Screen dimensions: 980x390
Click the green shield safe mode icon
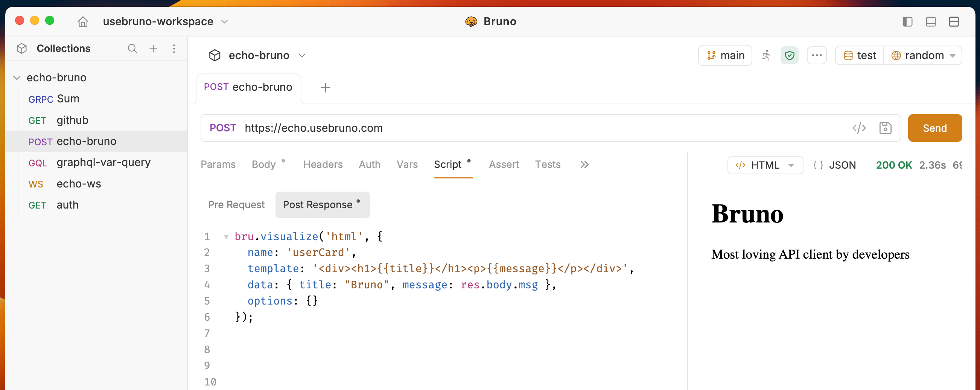coord(790,56)
